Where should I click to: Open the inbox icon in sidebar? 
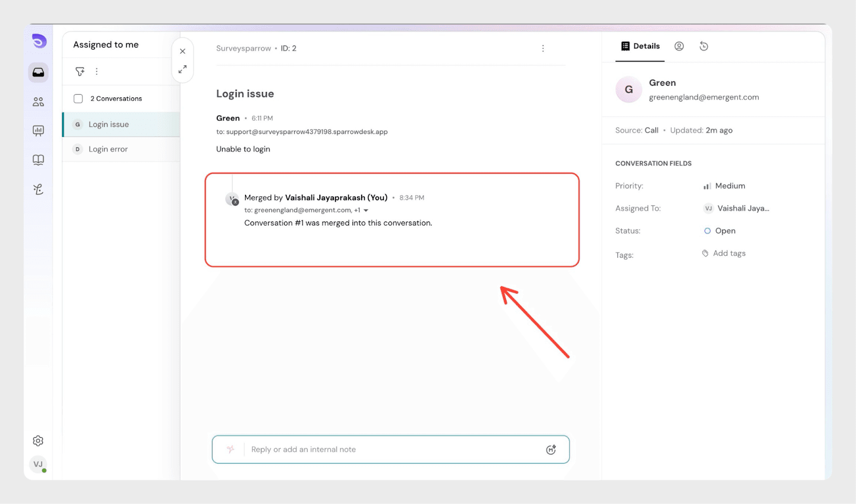[x=39, y=72]
